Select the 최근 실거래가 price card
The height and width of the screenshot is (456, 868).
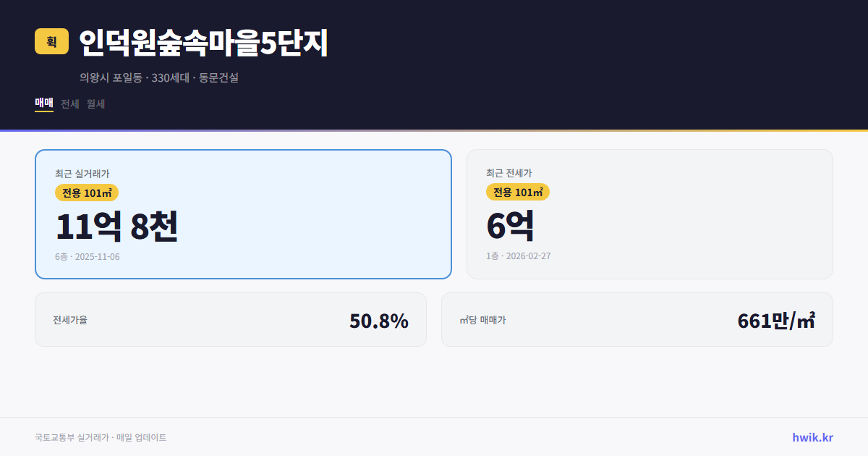tap(244, 214)
